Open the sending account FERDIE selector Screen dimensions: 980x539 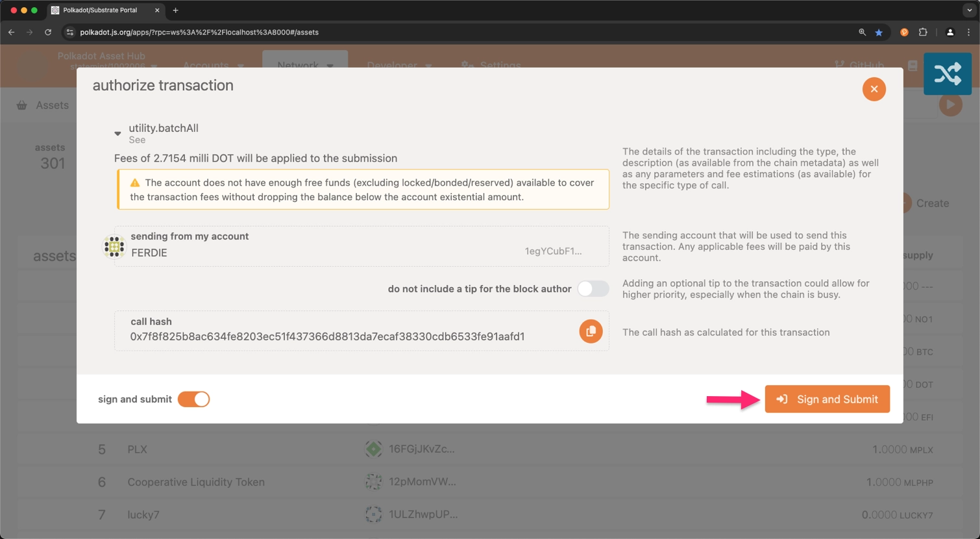tap(361, 246)
